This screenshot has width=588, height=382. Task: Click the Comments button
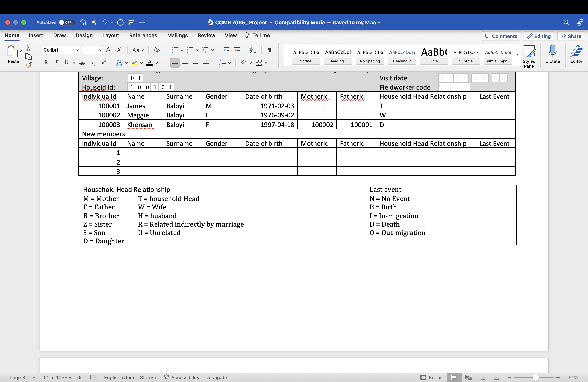(501, 36)
